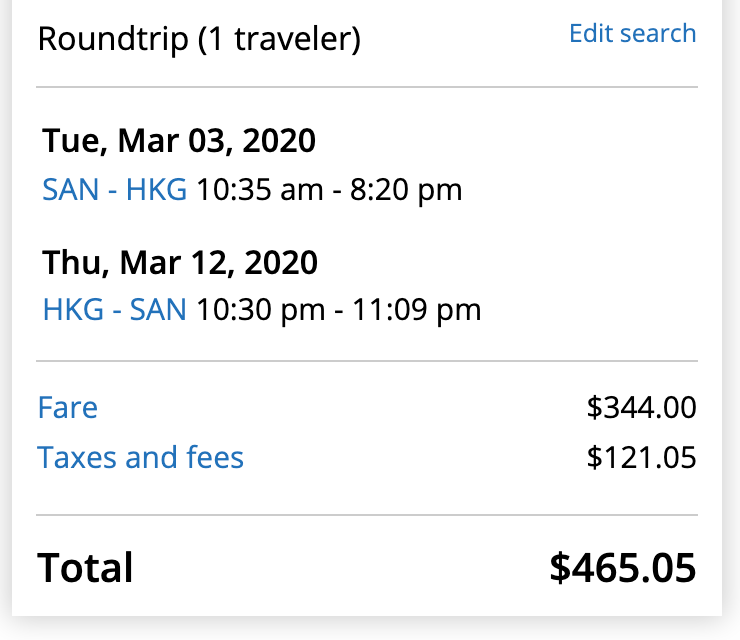Viewport: 740px width, 640px height.
Task: Click the divider line above Total row
Action: click(367, 515)
